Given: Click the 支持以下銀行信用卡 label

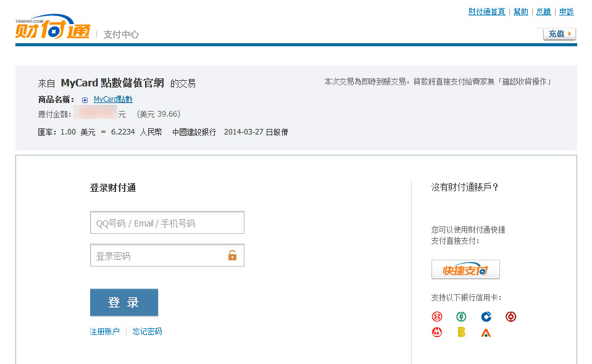Looking at the screenshot, I should [466, 297].
